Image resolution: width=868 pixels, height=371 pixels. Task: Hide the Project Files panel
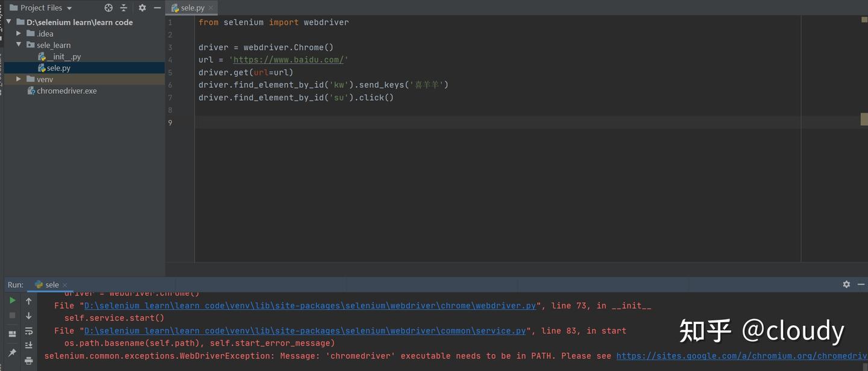(x=157, y=8)
